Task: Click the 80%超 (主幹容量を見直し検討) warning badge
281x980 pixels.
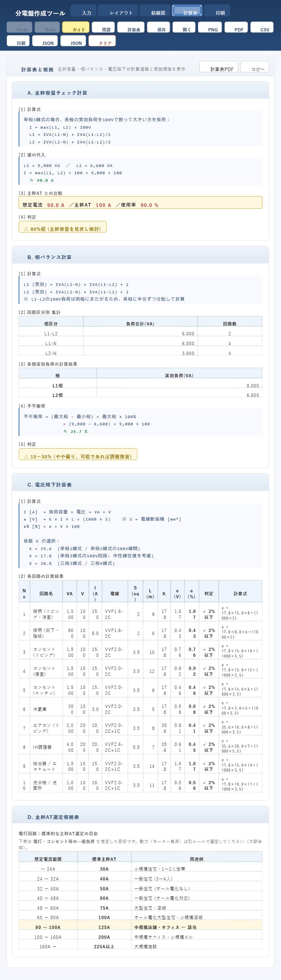Action: pyautogui.click(x=63, y=227)
